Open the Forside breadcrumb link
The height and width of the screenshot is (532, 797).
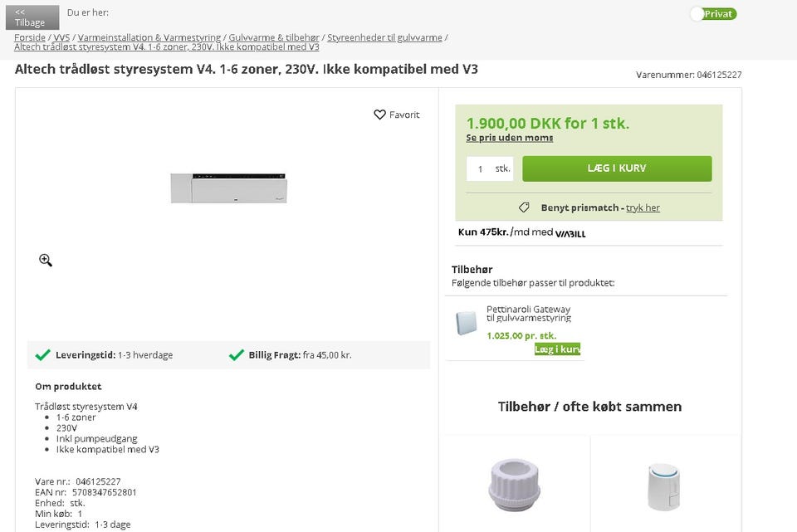30,37
